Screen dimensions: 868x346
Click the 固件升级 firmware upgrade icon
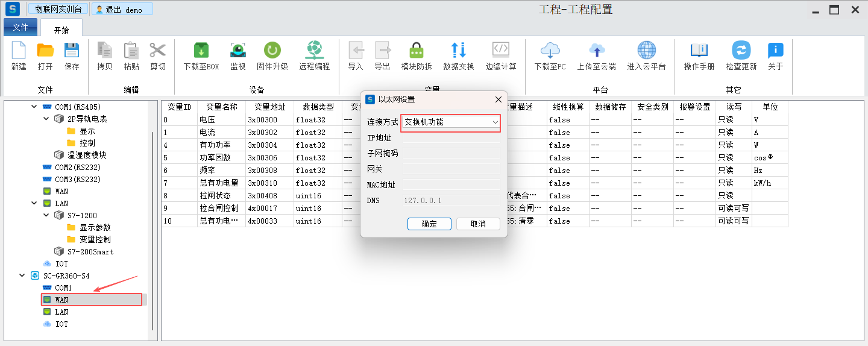(272, 51)
